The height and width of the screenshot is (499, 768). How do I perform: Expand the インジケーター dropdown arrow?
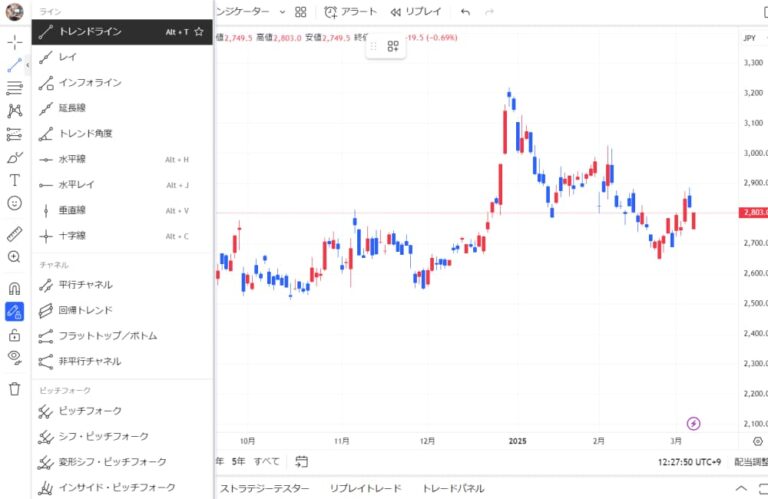[283, 12]
